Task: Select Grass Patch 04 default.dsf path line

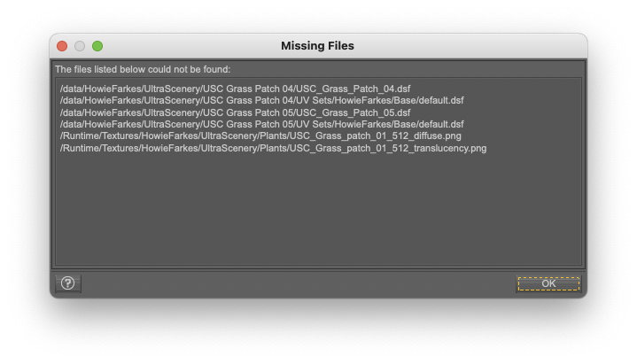Action: (261, 101)
